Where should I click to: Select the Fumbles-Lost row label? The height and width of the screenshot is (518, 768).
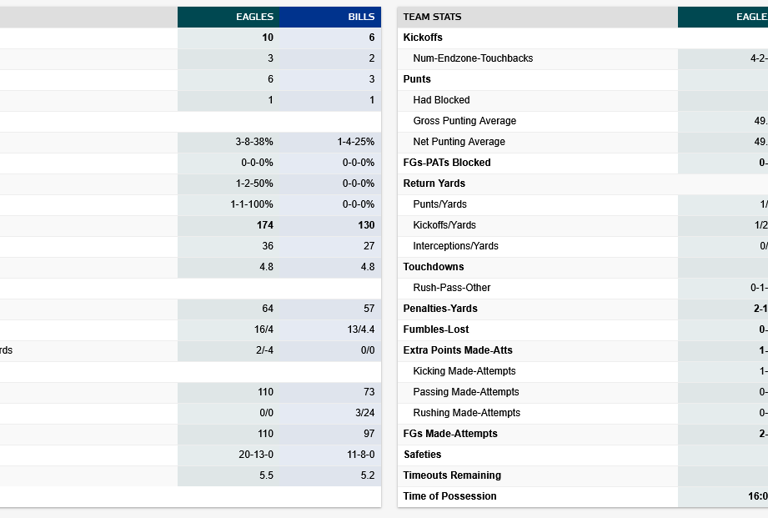[x=435, y=330]
